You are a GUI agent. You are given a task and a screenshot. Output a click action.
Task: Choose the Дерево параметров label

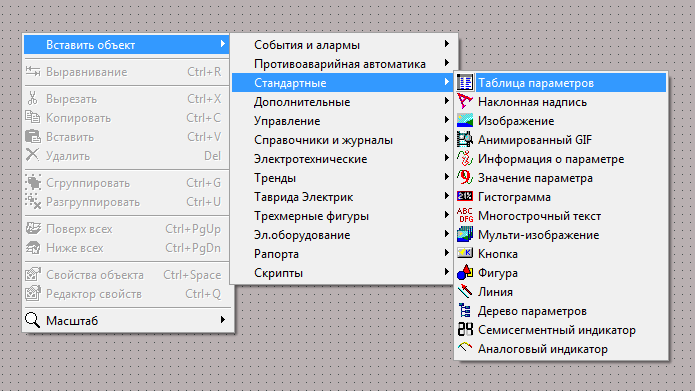(x=532, y=311)
